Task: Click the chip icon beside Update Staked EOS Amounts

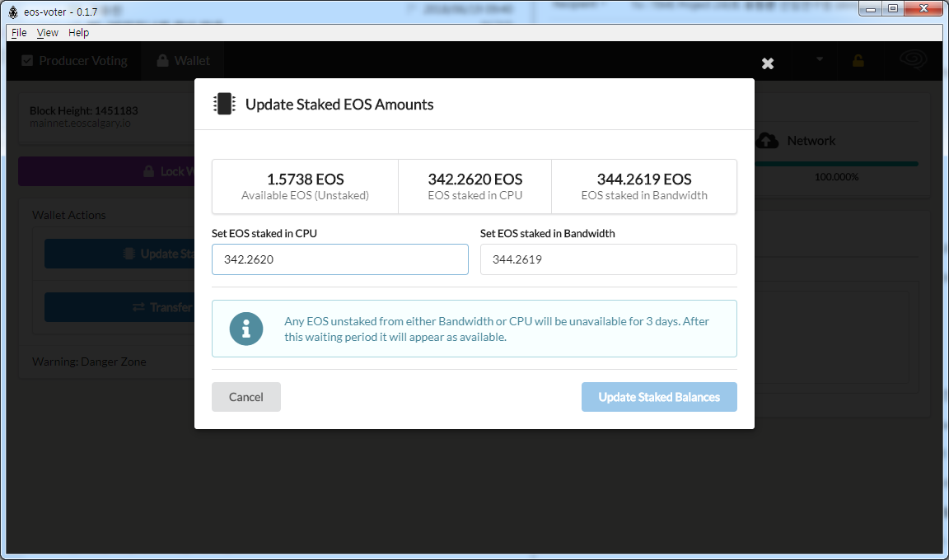Action: click(x=224, y=104)
